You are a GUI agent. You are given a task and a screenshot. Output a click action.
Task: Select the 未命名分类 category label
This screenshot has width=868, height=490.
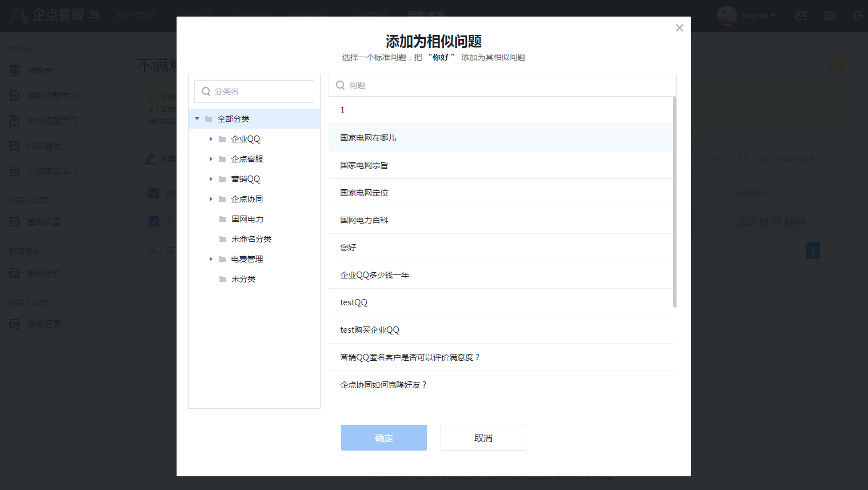251,239
